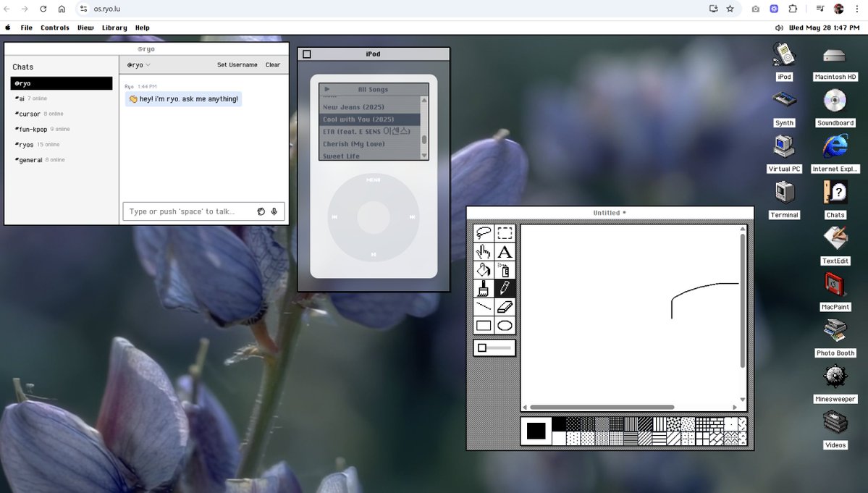
Task: Open the #ai chat room
Action: click(x=62, y=98)
